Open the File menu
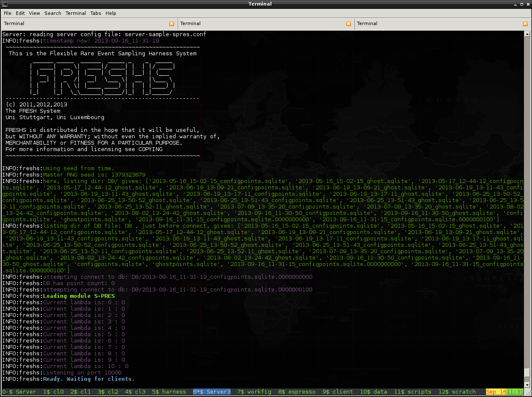The height and width of the screenshot is (397, 532). point(8,13)
